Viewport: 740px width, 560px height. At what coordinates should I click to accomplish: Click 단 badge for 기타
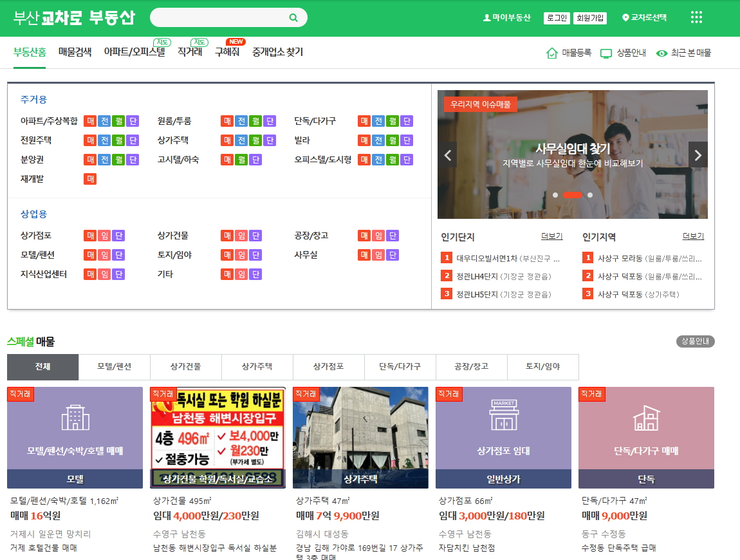[x=255, y=274]
